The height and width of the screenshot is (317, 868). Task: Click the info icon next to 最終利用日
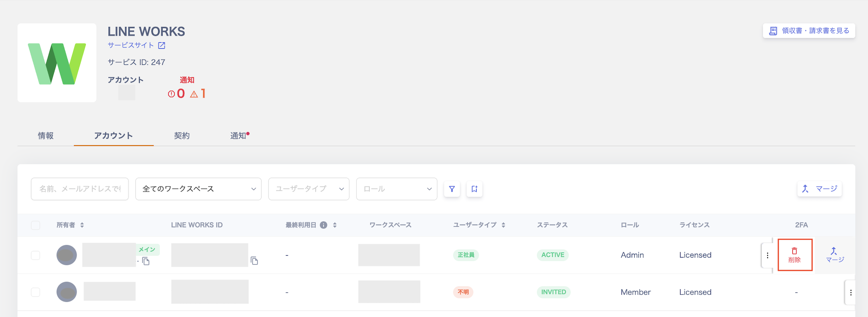[323, 225]
